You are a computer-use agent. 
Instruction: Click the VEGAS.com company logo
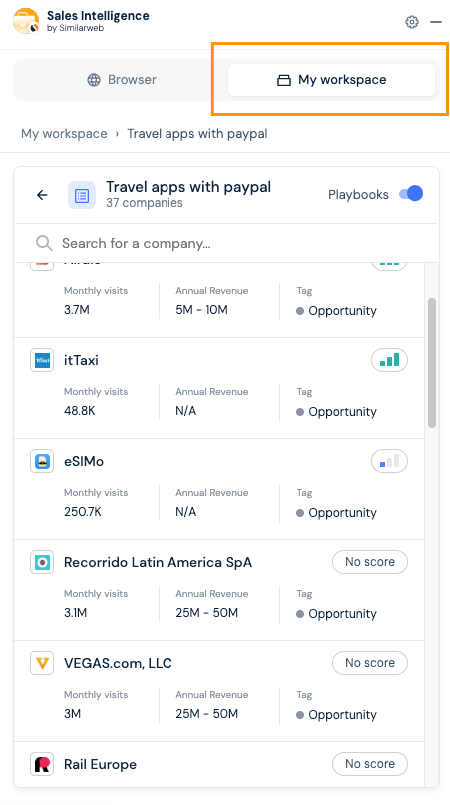(42, 663)
